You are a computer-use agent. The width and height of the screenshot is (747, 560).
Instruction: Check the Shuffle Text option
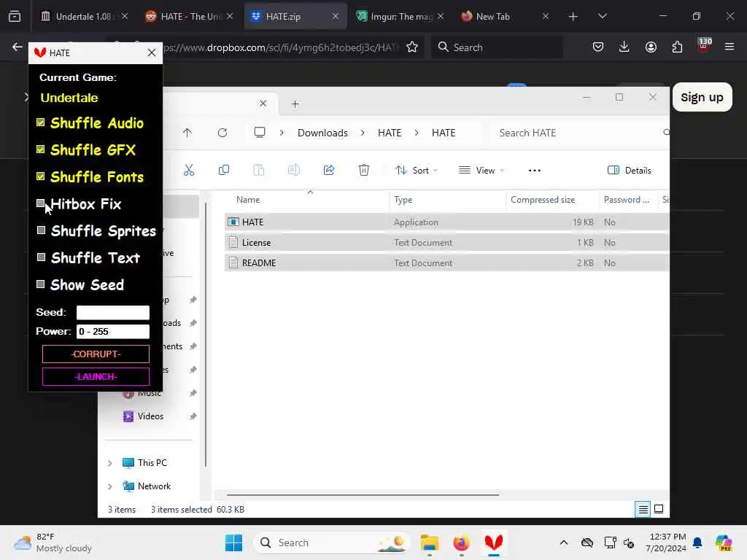pyautogui.click(x=41, y=257)
